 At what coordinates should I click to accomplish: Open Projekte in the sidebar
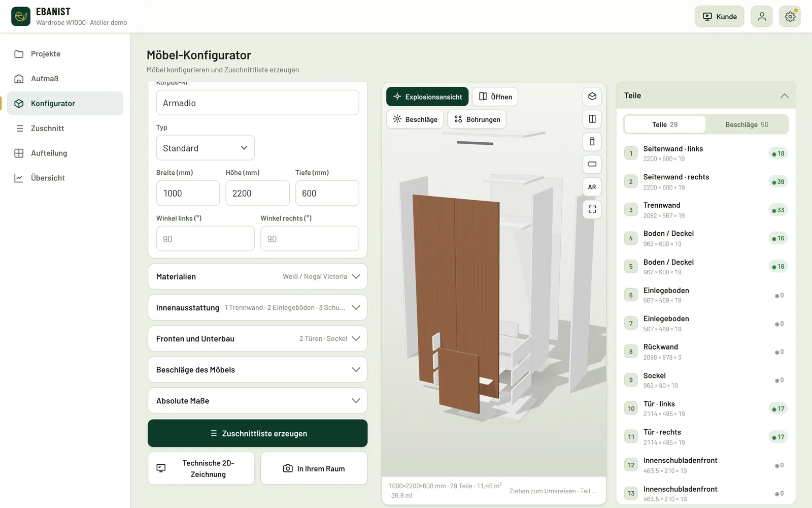click(x=65, y=54)
